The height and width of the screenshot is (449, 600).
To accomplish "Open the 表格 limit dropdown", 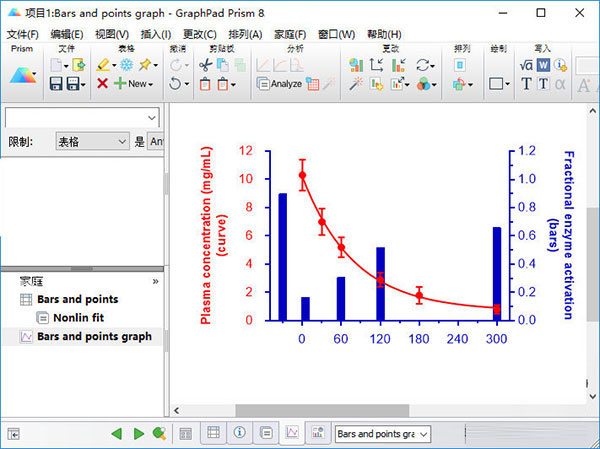I will coord(92,142).
